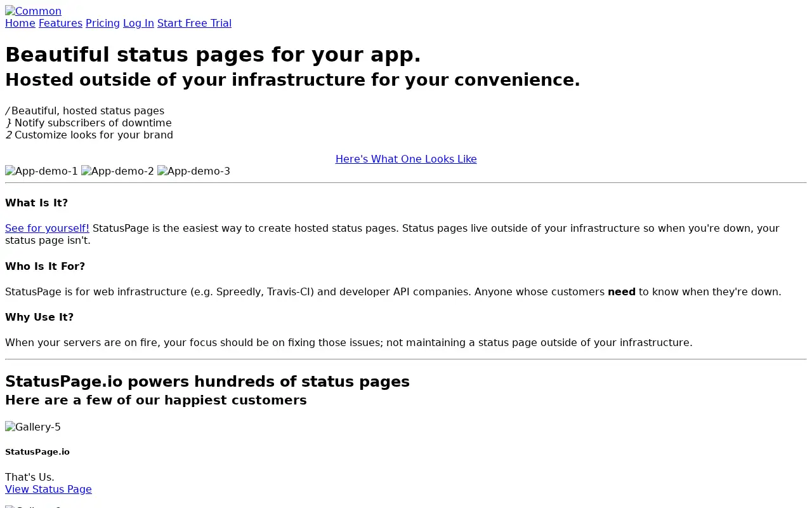Click the App-demo-2 image
Viewport: 812px width, 508px height.
tap(117, 171)
